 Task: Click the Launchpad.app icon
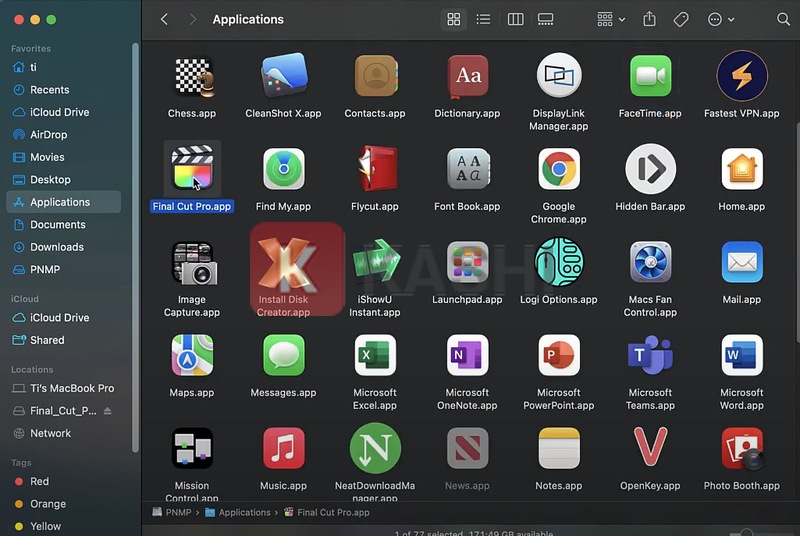point(467,262)
